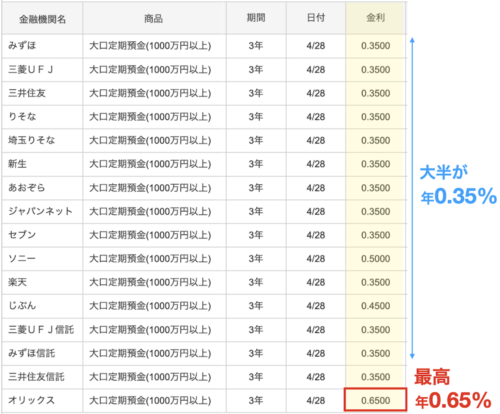Click the 0.3500 rate in りそな row
This screenshot has height=414, width=500.
[376, 117]
